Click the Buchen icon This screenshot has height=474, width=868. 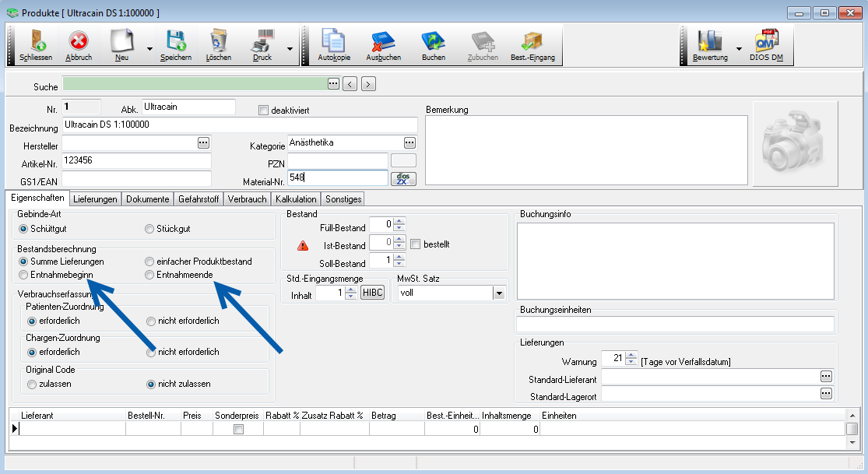[434, 41]
